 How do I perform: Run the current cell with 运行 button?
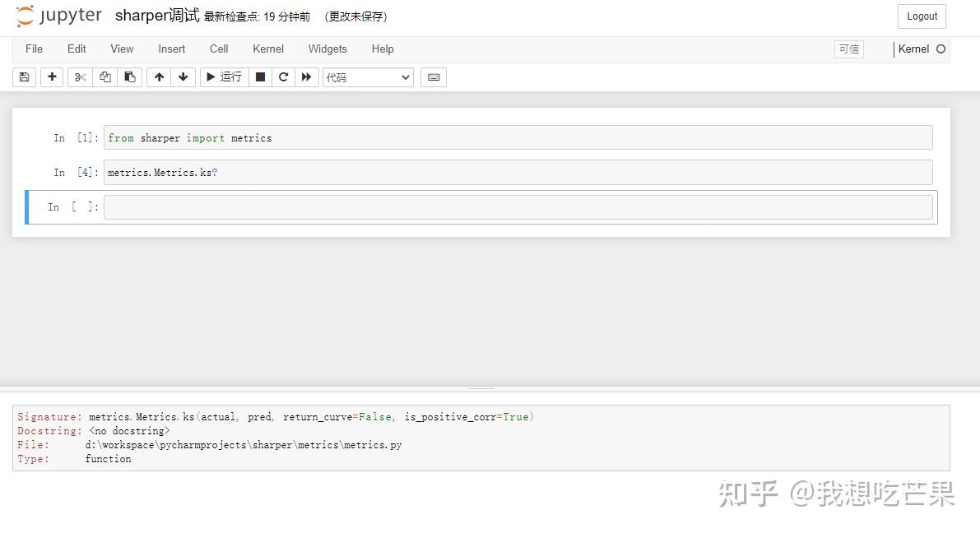coord(223,76)
